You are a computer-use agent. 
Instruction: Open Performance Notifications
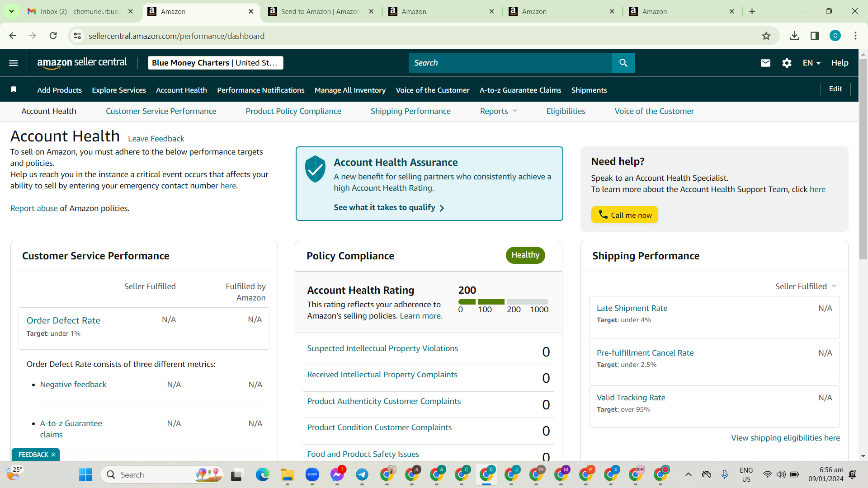[x=261, y=90]
